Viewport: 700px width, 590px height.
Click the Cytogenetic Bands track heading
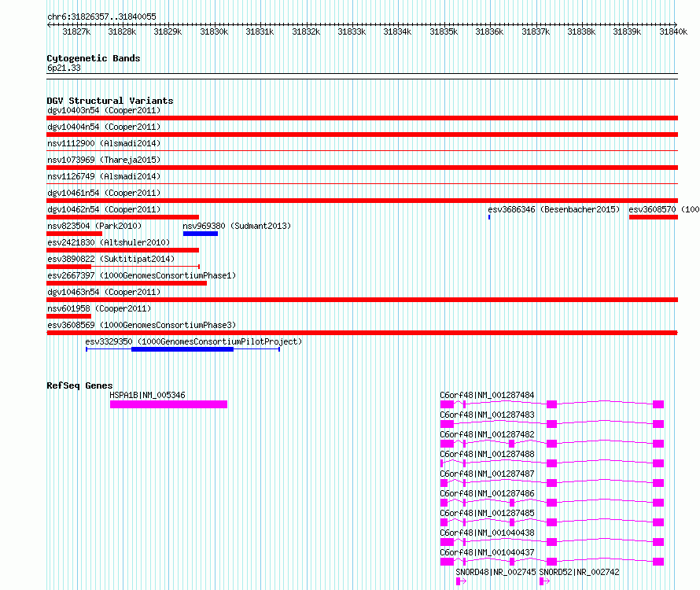tap(94, 58)
